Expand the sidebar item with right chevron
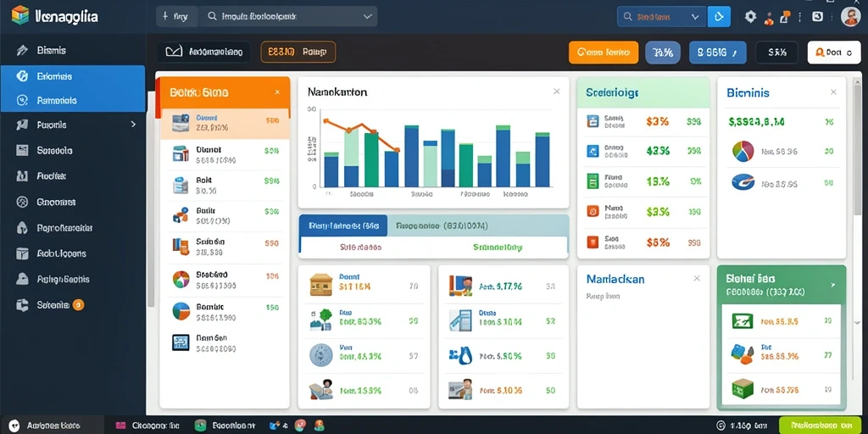The width and height of the screenshot is (868, 434). pyautogui.click(x=133, y=125)
